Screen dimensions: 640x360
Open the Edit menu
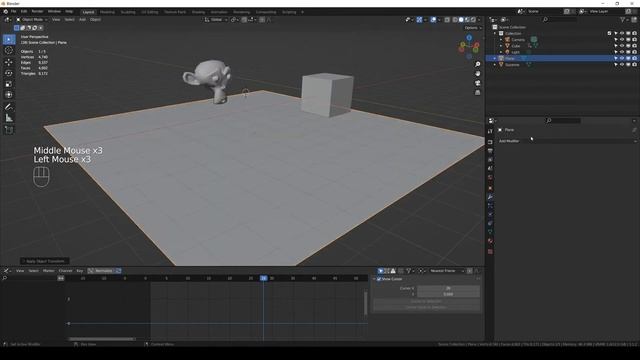(24, 11)
